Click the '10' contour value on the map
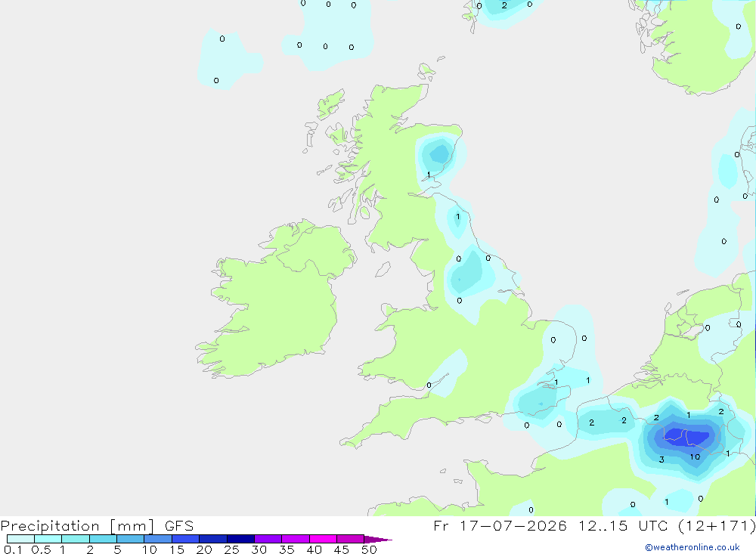 click(695, 457)
